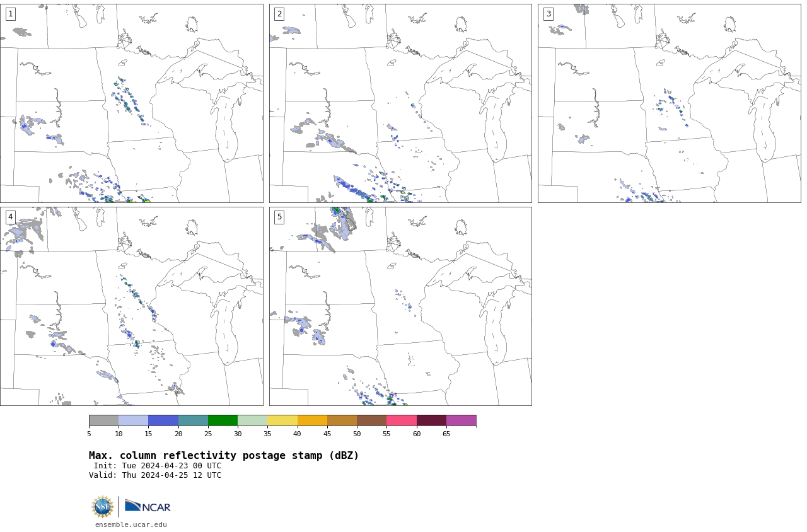Click colorbar tick label 10
The height and width of the screenshot is (532, 807).
click(x=119, y=434)
